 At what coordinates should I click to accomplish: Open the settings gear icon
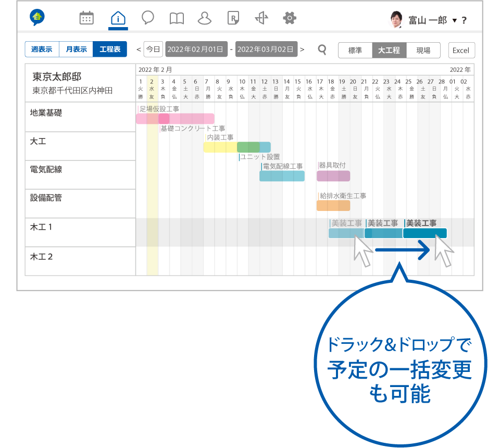290,19
